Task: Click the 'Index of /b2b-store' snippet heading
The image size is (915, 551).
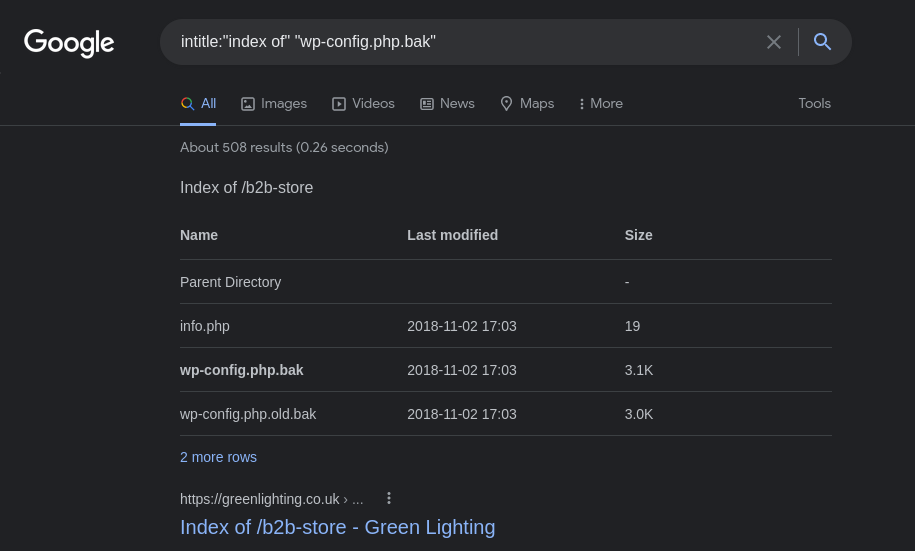Action: click(246, 187)
